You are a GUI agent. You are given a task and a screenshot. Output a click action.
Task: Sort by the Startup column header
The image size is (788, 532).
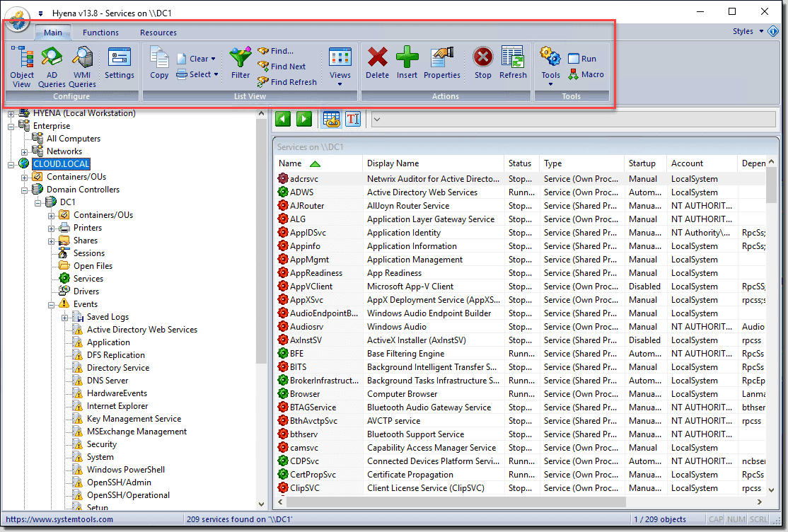[645, 163]
